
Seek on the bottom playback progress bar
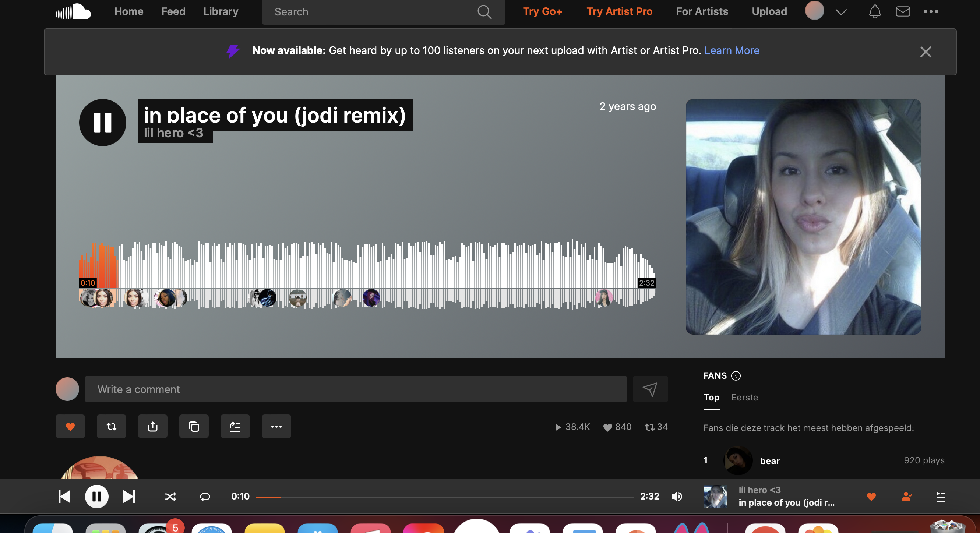pyautogui.click(x=445, y=497)
